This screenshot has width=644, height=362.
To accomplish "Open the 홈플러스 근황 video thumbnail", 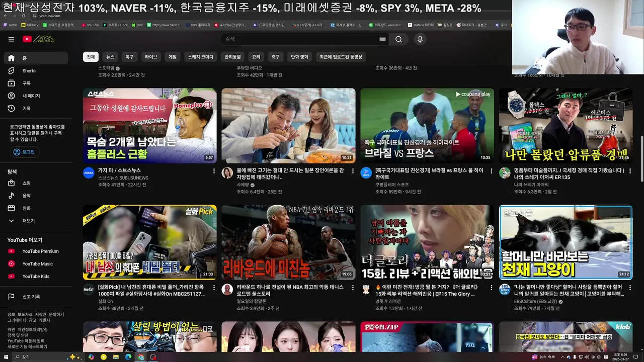I will click(x=150, y=126).
